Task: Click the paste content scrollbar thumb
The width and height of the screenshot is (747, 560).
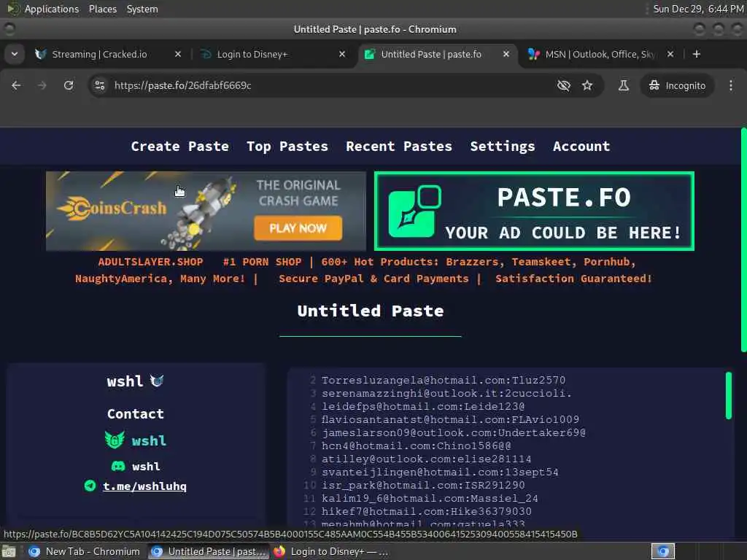Action: [x=729, y=396]
